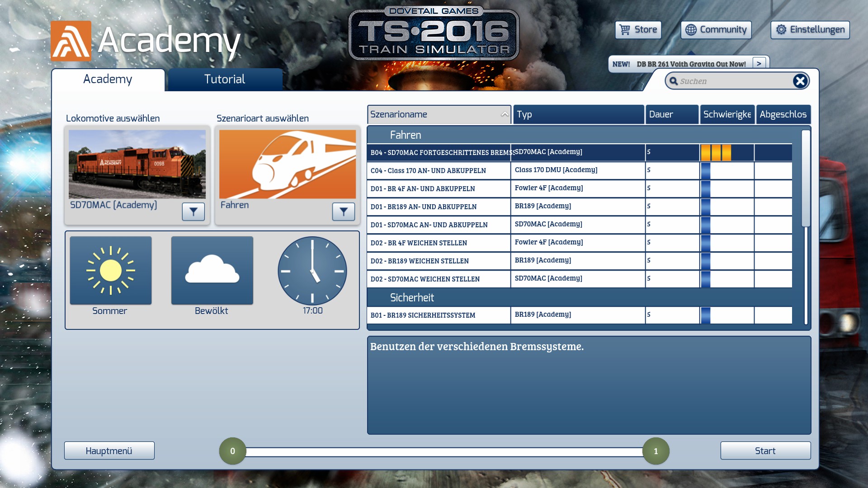Viewport: 868px width, 488px height.
Task: Click the TS2016 Train Simulator logo
Action: pyautogui.click(x=434, y=34)
